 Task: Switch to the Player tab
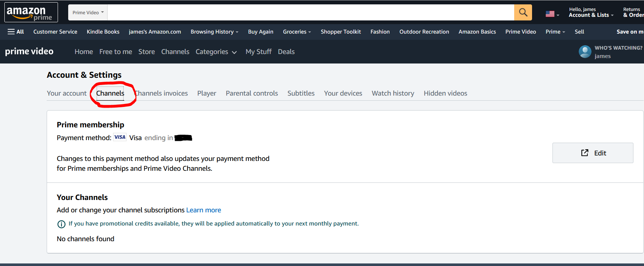[x=207, y=93]
